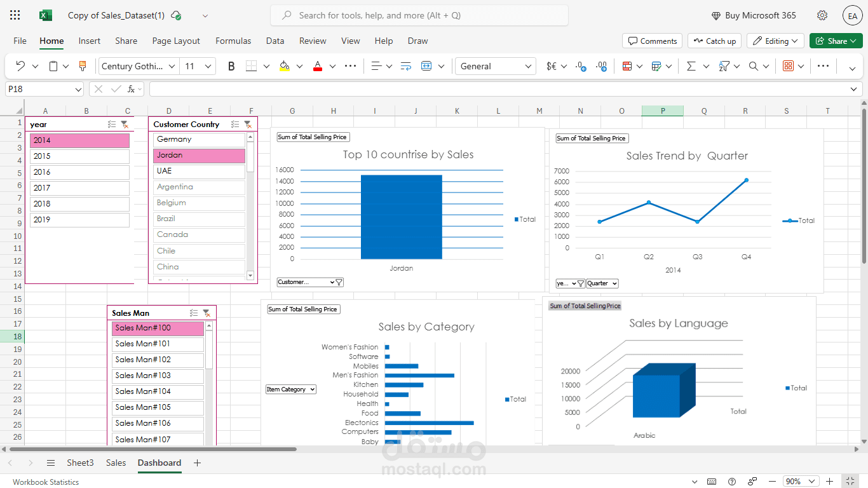This screenshot has width=868, height=488.
Task: Open the ribbon overflow ellipsis at right
Action: tap(823, 66)
